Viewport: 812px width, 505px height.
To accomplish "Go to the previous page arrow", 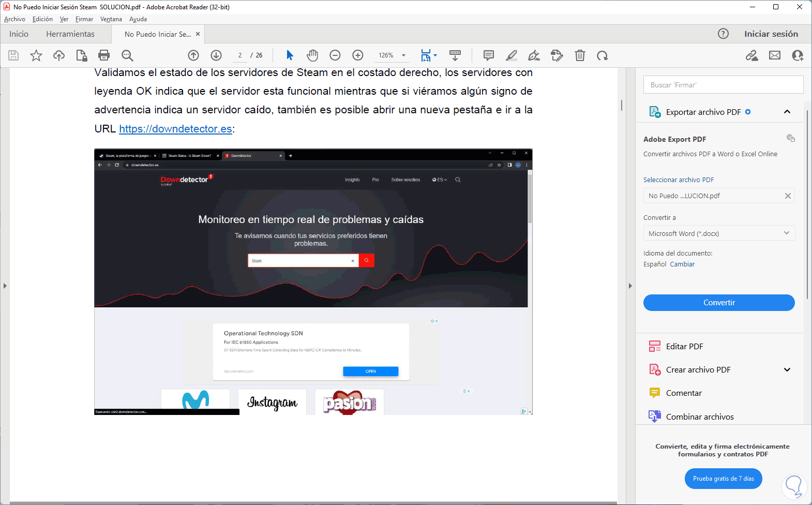I will pyautogui.click(x=193, y=55).
